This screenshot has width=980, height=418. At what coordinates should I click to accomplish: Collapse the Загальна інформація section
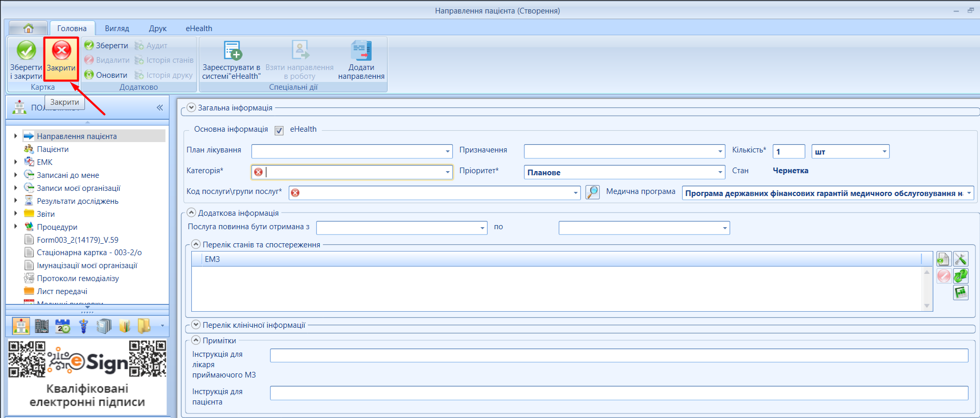pyautogui.click(x=191, y=107)
